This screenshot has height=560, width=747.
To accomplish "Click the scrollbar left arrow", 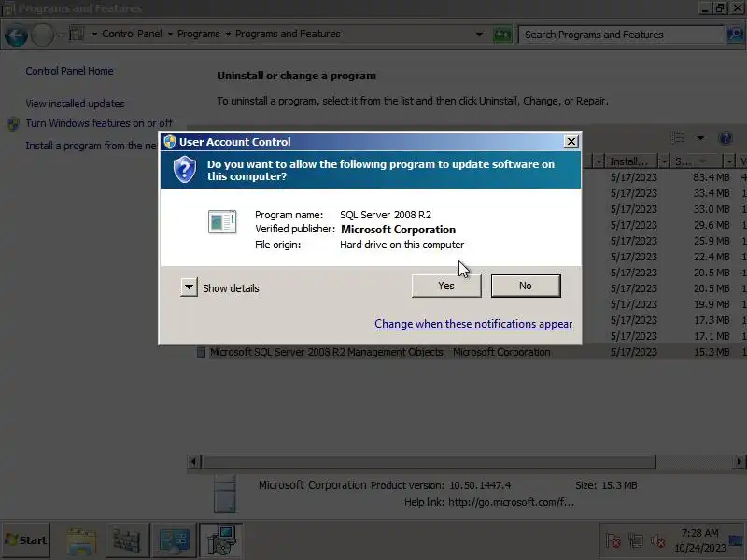I will [x=193, y=461].
